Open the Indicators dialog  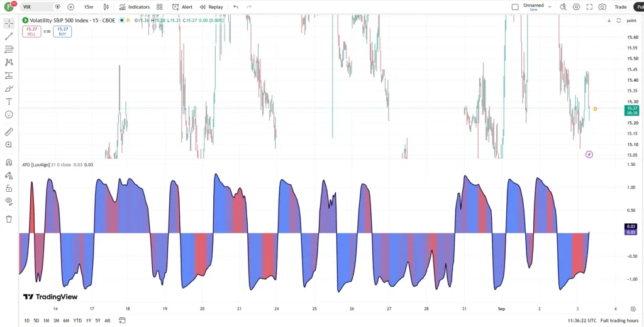(x=135, y=7)
